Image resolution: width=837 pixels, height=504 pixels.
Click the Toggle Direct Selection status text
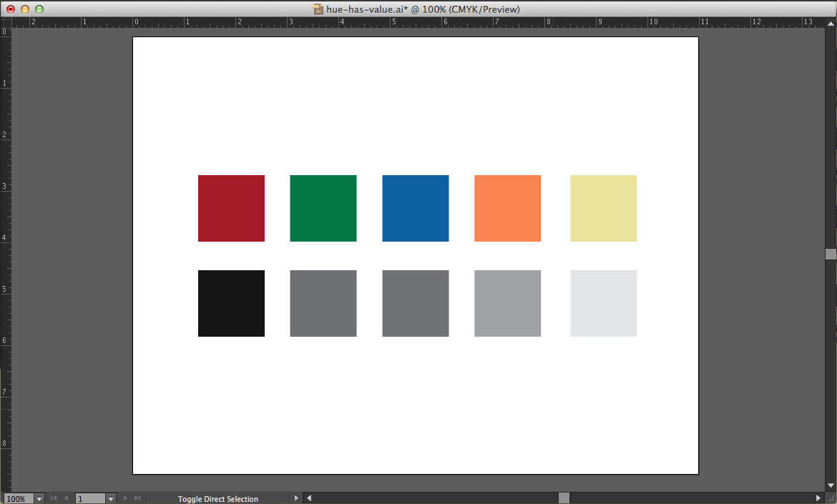click(217, 499)
